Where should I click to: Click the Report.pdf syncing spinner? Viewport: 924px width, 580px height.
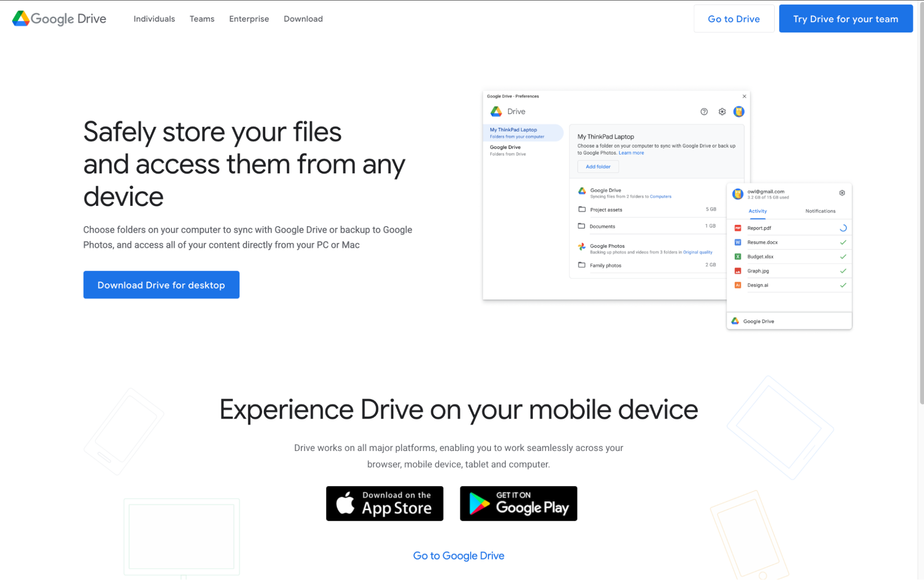(843, 228)
